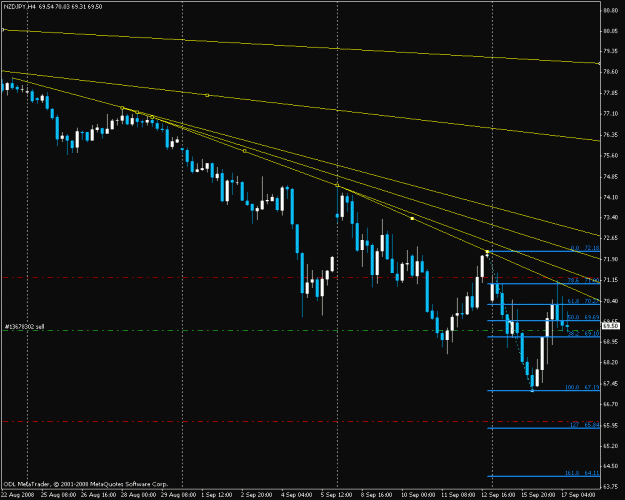This screenshot has height=500, width=625.
Task: Select the Fibonacci 61.8 level label
Action: 583,301
